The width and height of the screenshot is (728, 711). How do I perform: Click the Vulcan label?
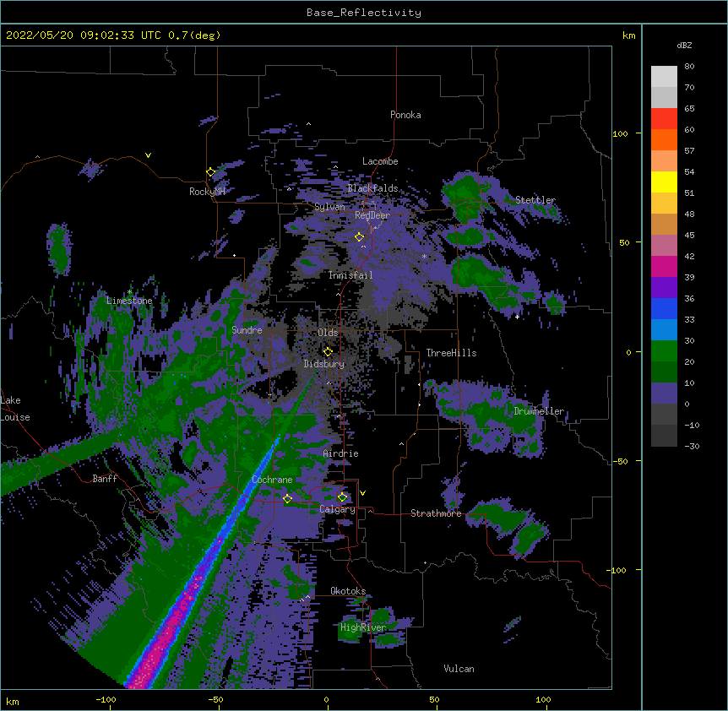coord(459,669)
